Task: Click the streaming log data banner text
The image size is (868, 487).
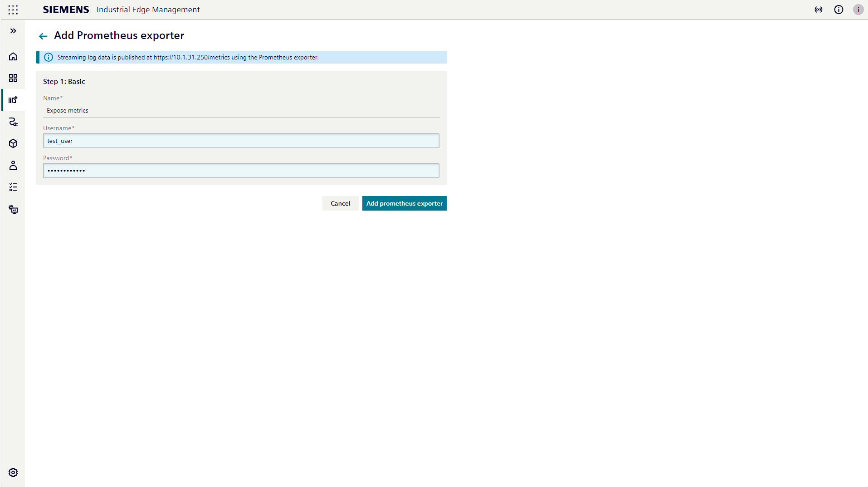Action: click(188, 57)
